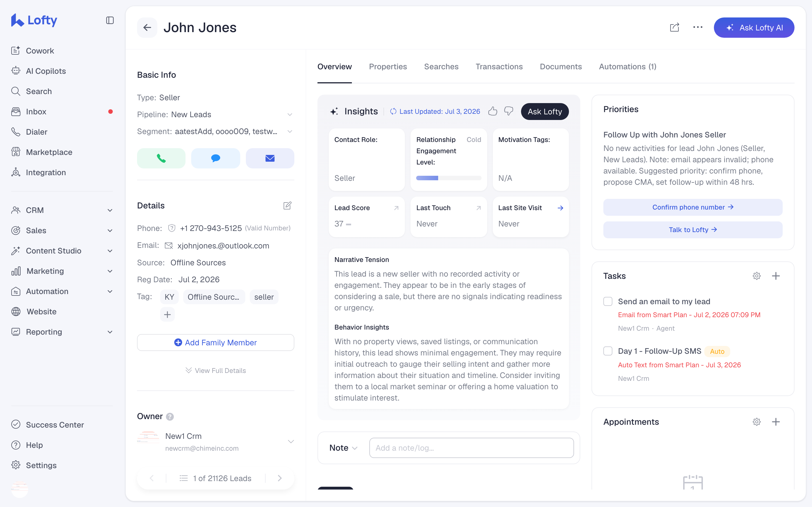Click the thumbs up icon in Insights

pos(493,111)
